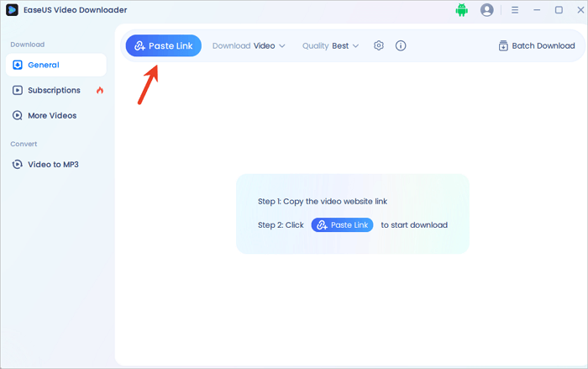
Task: Go to More Videos in sidebar
Action: (52, 115)
